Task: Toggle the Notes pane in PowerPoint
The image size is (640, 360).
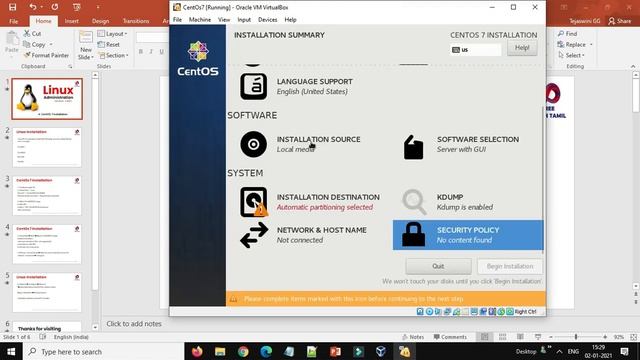Action: click(413, 337)
